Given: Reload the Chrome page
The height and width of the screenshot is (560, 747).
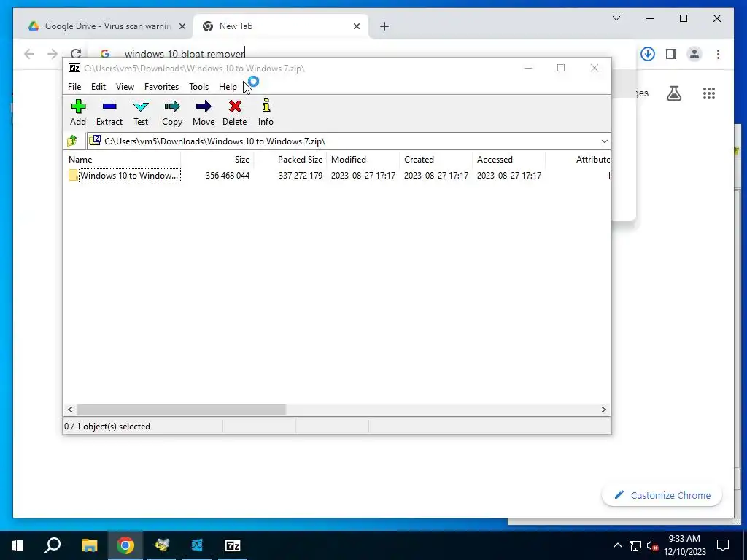Looking at the screenshot, I should (76, 54).
